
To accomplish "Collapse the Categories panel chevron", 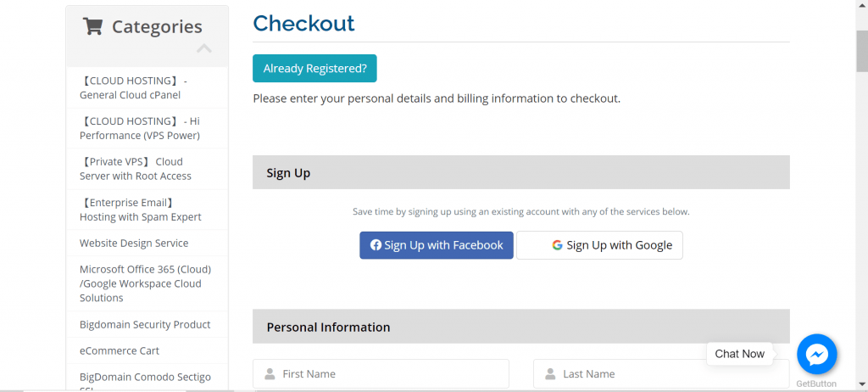I will (203, 48).
